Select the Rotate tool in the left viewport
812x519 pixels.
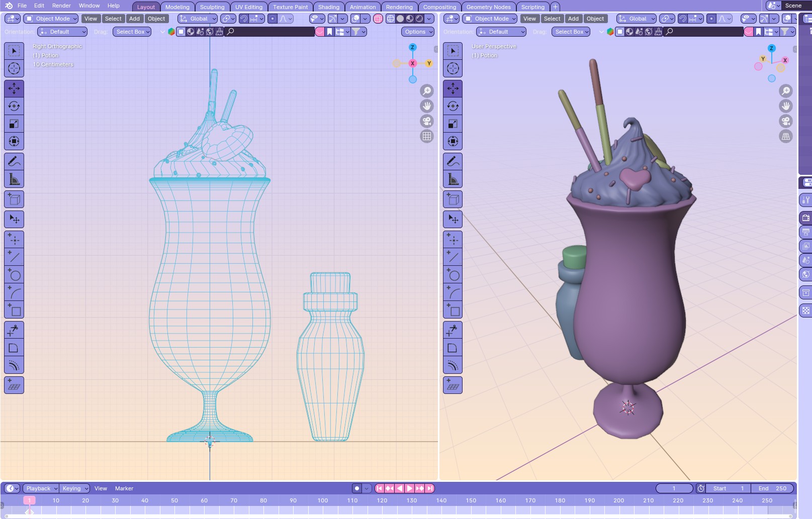tap(14, 106)
